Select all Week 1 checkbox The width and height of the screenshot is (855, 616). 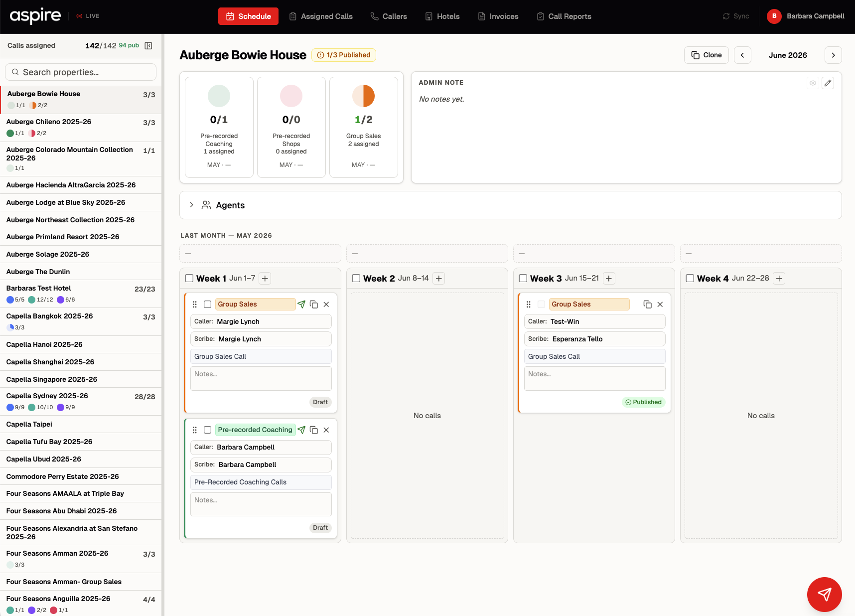[189, 279]
